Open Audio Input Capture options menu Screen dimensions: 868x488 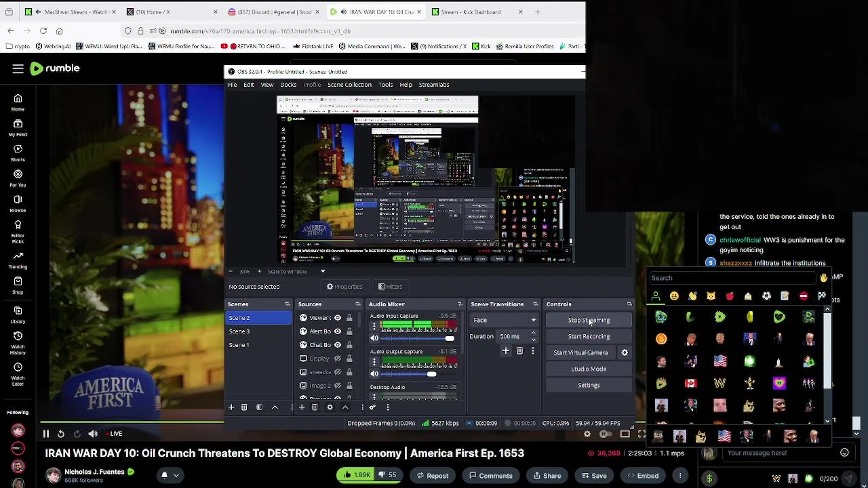tap(374, 326)
